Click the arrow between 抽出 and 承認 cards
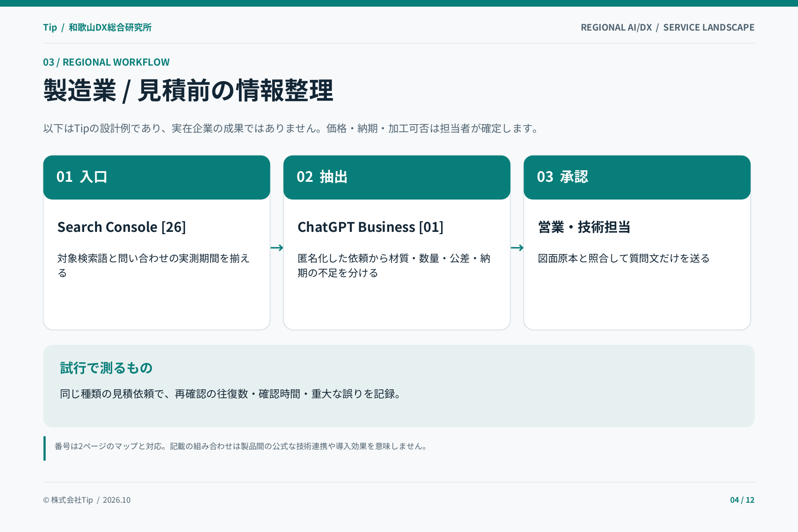The image size is (798, 532). pyautogui.click(x=517, y=247)
